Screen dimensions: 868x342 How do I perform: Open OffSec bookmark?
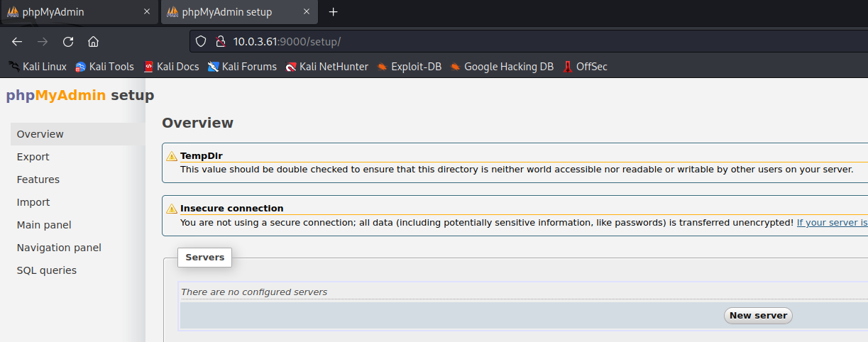click(585, 67)
